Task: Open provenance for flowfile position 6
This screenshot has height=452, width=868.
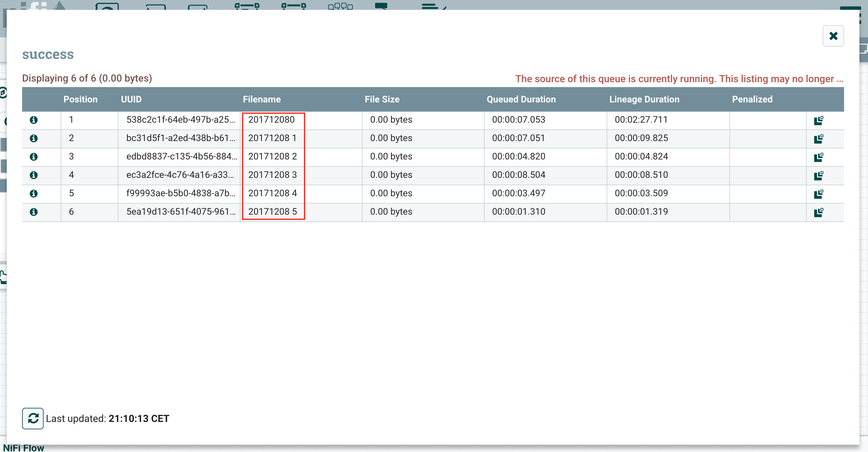Action: [x=819, y=212]
